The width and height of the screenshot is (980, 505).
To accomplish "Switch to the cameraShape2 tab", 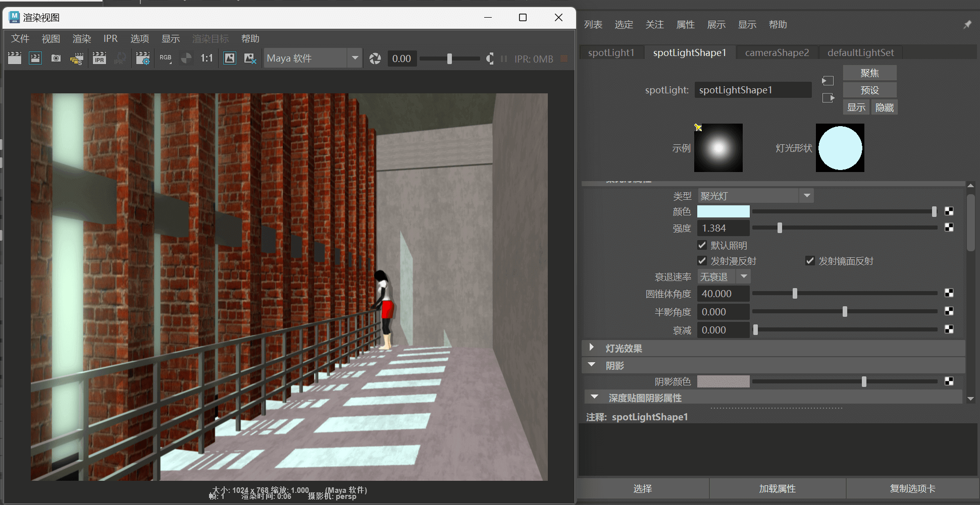I will tap(777, 52).
